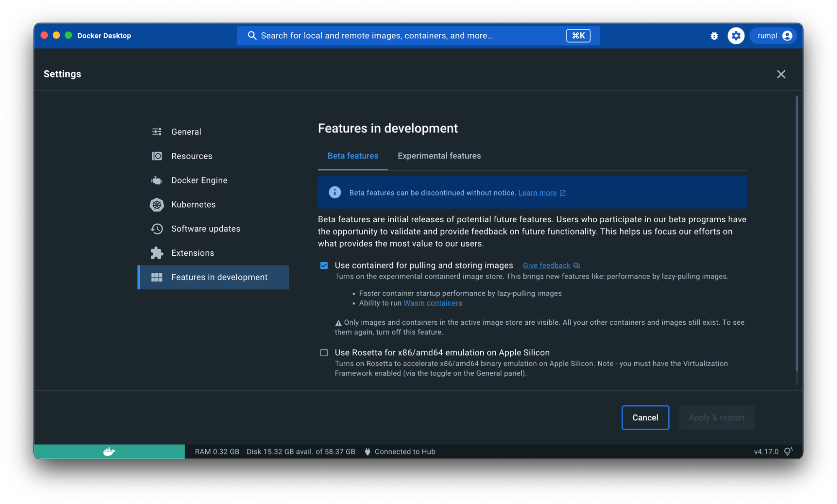Open the Kubernetes settings icon in sidebar

coord(156,204)
